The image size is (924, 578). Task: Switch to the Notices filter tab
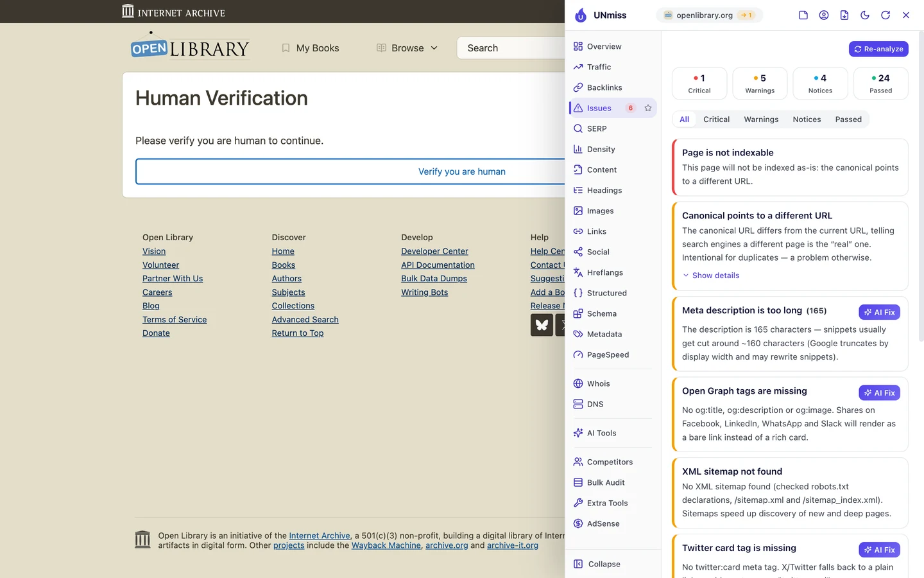[807, 119]
